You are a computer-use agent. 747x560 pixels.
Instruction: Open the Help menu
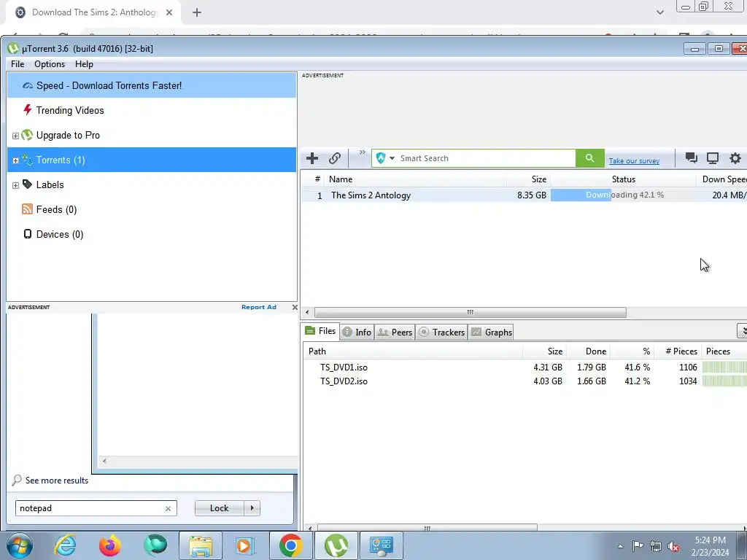(x=84, y=64)
